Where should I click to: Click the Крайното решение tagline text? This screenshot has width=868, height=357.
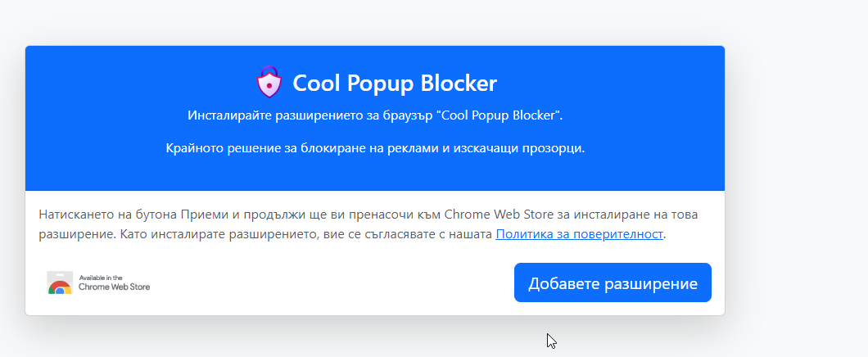pos(375,148)
